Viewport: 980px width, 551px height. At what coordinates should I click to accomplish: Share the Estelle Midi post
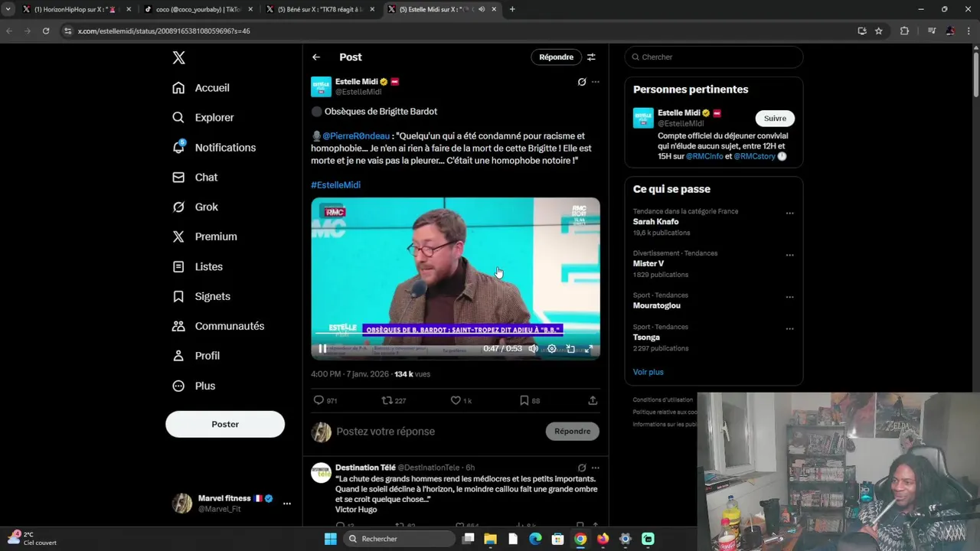pos(593,400)
